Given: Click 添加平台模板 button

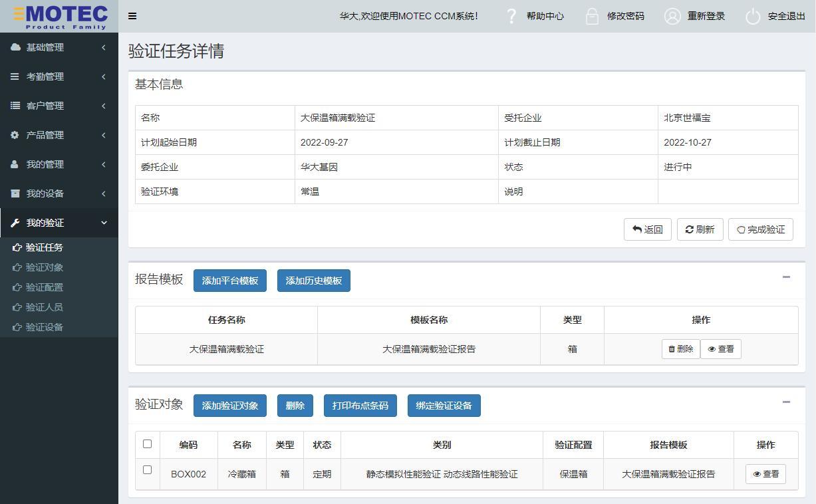Looking at the screenshot, I should 229,280.
